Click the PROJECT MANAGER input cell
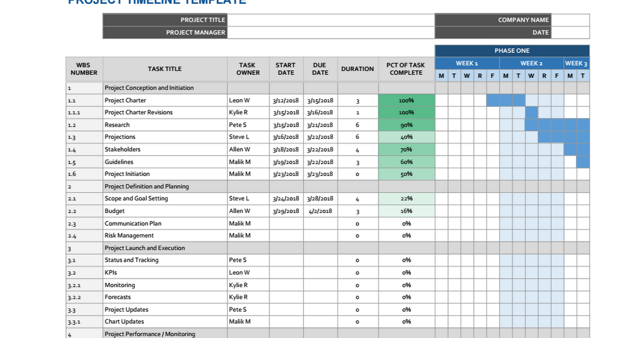Screen dimensions: 644x338 click(331, 32)
